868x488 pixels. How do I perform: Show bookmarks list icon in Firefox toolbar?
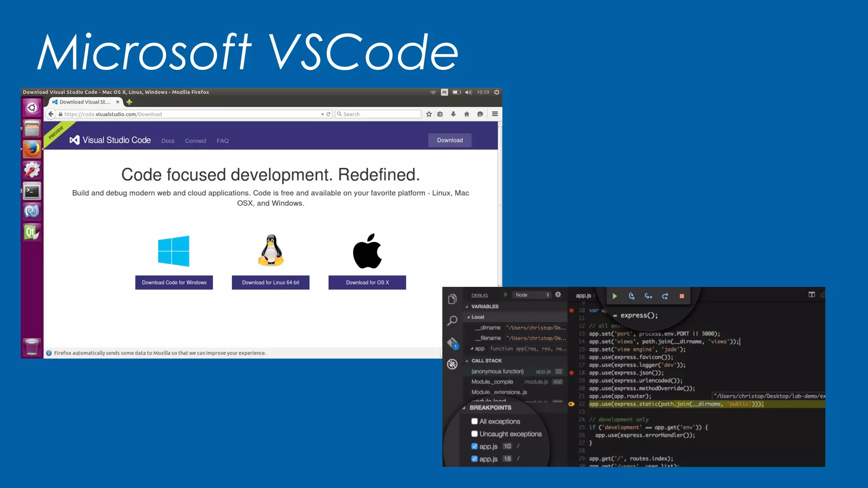(x=440, y=114)
